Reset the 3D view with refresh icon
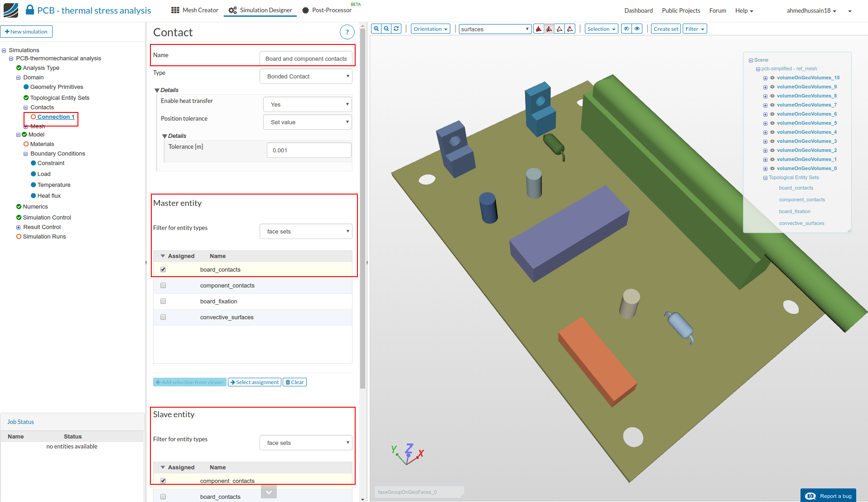The image size is (868, 502). tap(396, 29)
